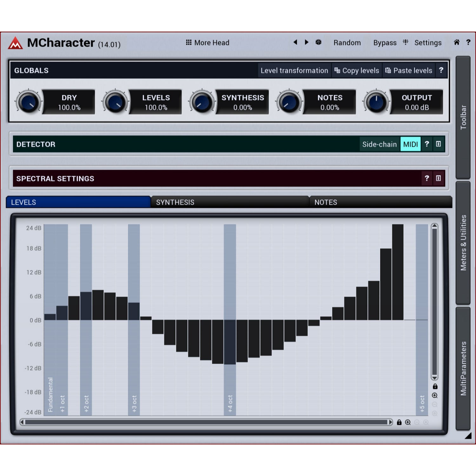Viewport: 476px width, 476px height.
Task: Open the main help question mark
Action: tap(468, 42)
